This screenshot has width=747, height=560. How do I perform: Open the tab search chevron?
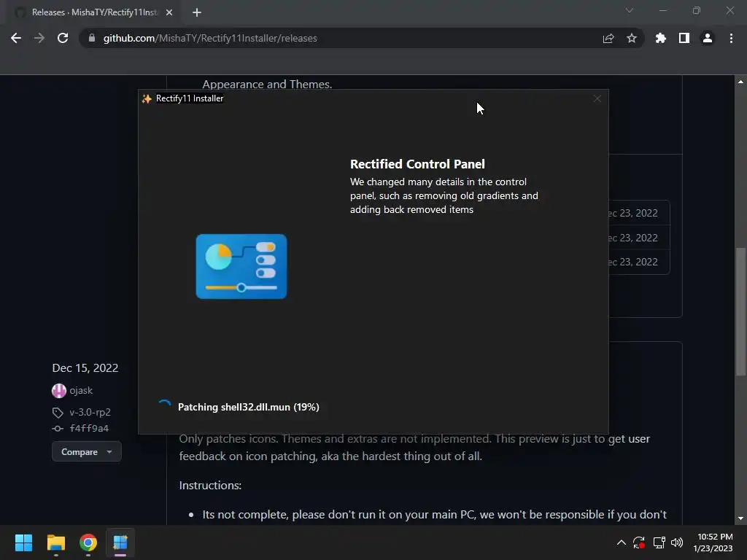630,10
